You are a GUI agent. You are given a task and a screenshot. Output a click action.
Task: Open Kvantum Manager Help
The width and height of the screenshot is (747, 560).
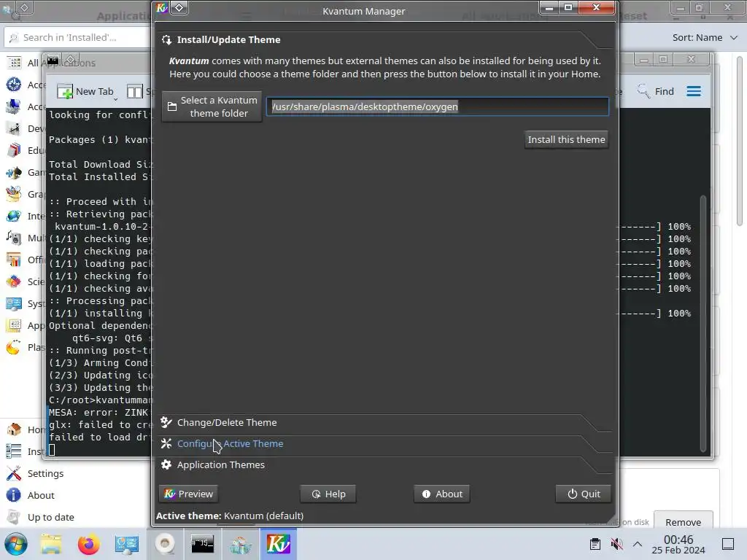pos(328,494)
